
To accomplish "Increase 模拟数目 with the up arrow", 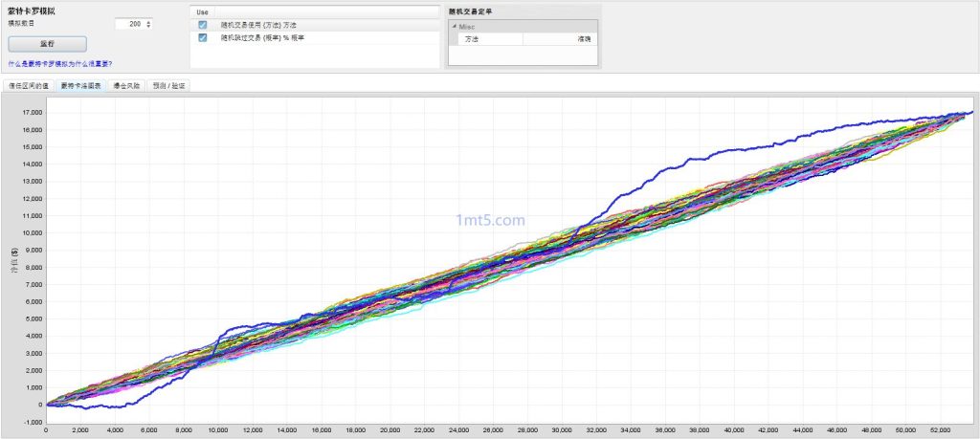I will coord(148,20).
